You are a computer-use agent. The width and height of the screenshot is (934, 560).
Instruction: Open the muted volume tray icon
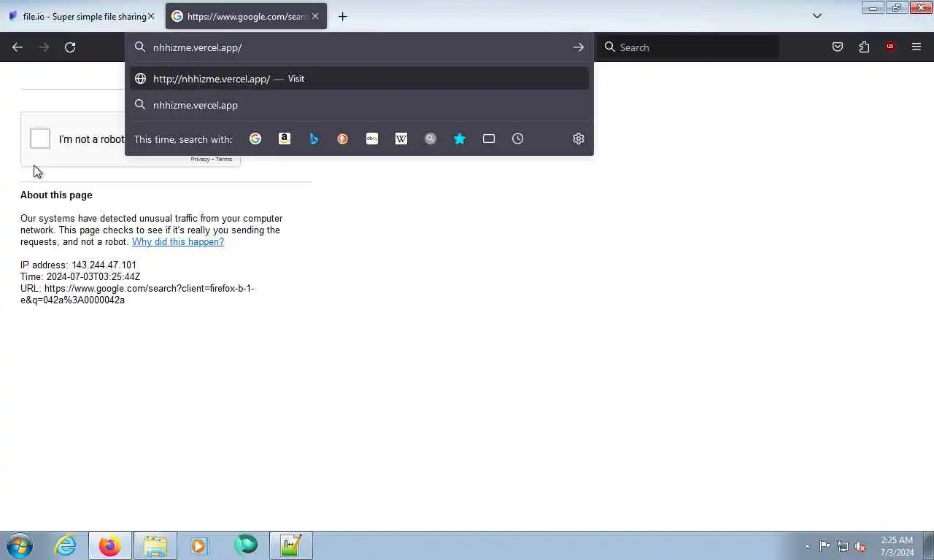861,546
